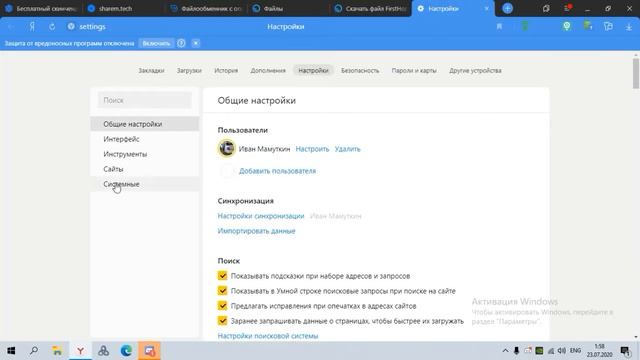Reload the page with refresh icon

point(52,27)
